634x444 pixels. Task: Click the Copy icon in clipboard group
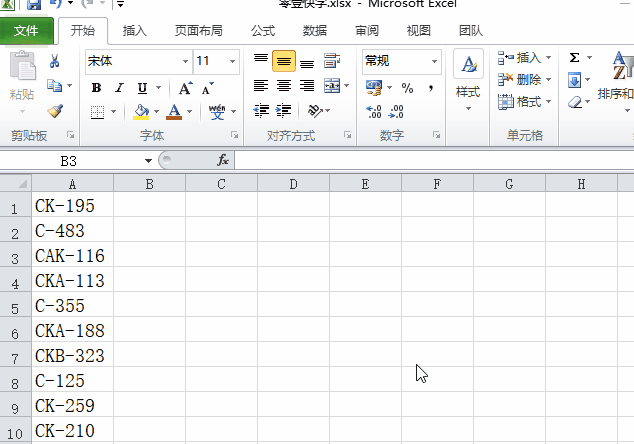54,86
